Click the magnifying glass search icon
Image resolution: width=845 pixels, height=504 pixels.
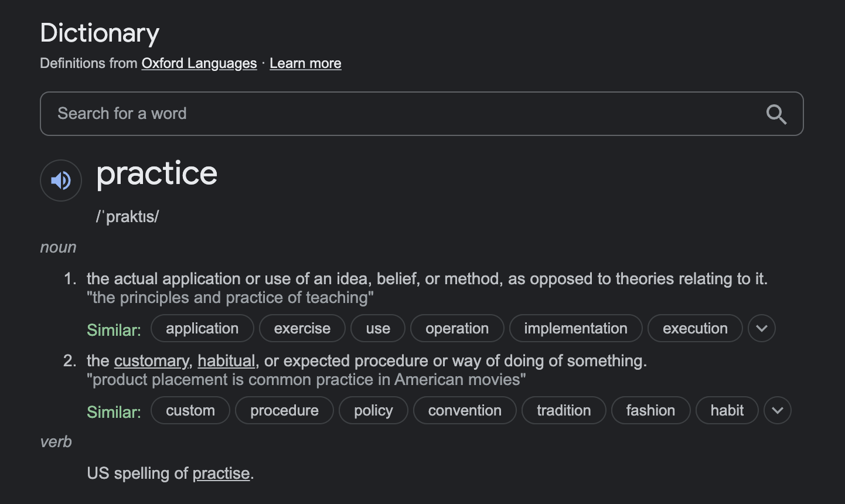point(776,114)
